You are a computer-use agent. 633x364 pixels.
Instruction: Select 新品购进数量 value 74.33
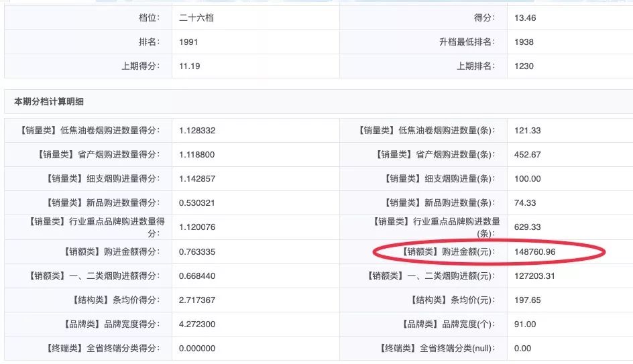pos(525,203)
